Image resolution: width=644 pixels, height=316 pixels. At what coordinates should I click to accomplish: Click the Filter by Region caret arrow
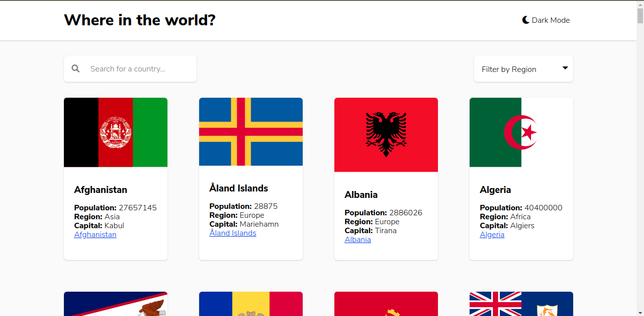pyautogui.click(x=565, y=68)
